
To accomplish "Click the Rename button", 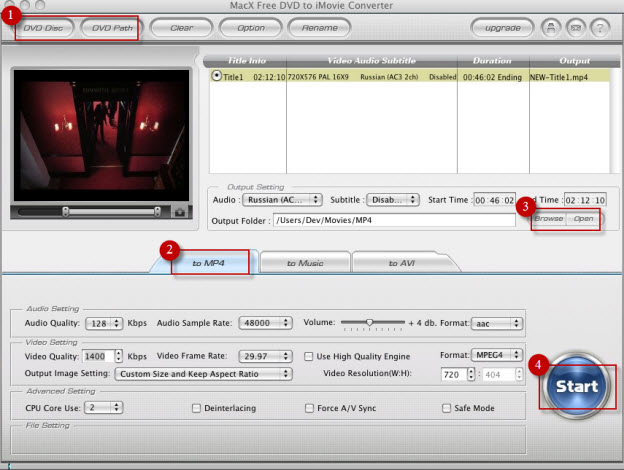I will (x=320, y=28).
